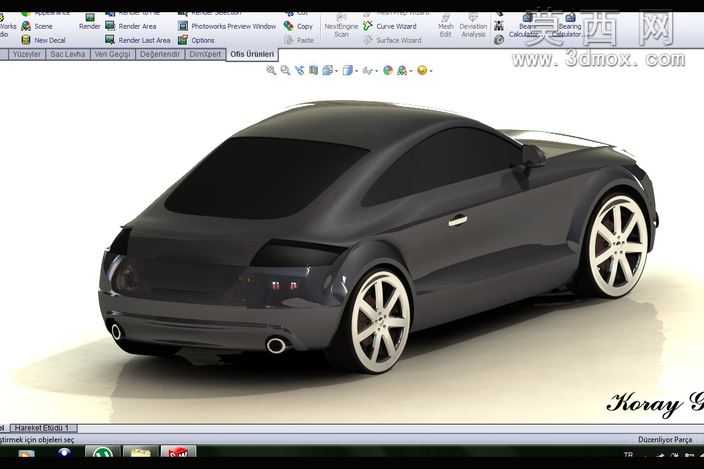This screenshot has height=469, width=704.
Task: Click the car's rear window in viewport
Action: tap(265, 178)
